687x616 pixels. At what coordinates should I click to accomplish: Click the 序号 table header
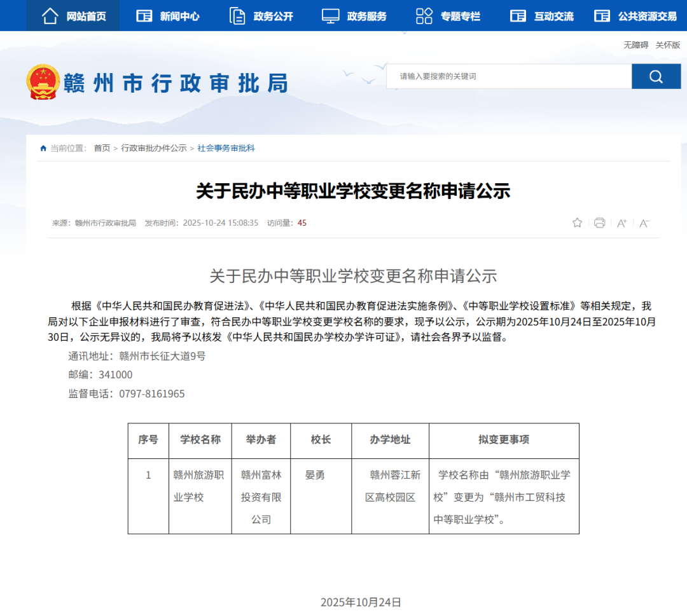(x=148, y=440)
